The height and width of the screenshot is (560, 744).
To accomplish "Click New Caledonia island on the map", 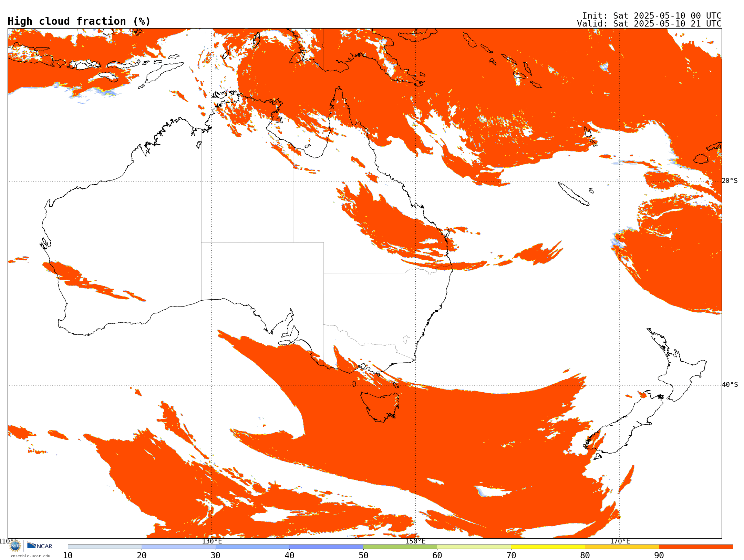I will tap(573, 194).
